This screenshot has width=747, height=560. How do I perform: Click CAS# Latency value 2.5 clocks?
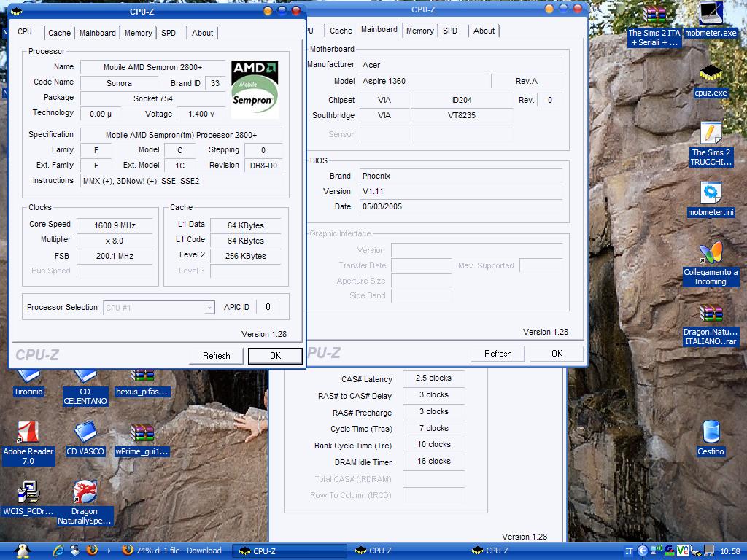(x=433, y=378)
